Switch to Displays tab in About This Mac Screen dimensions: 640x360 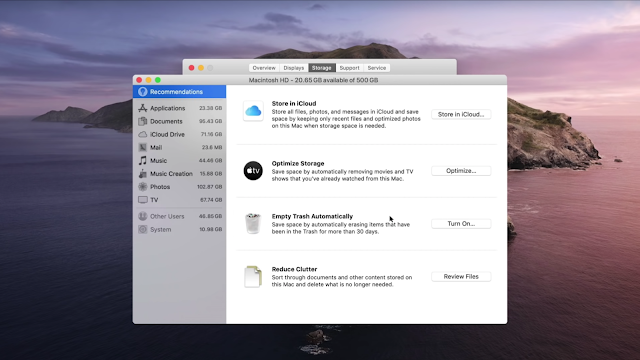294,68
